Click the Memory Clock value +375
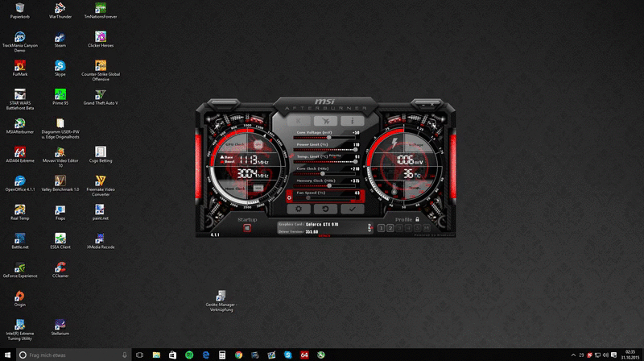Viewport: 644px width, 361px height. [x=355, y=181]
